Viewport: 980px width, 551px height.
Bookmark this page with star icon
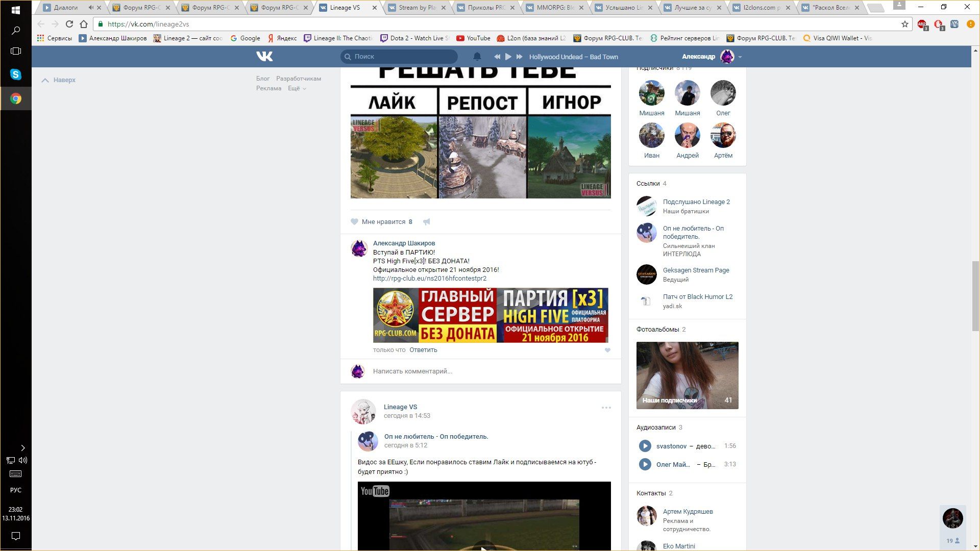905,24
